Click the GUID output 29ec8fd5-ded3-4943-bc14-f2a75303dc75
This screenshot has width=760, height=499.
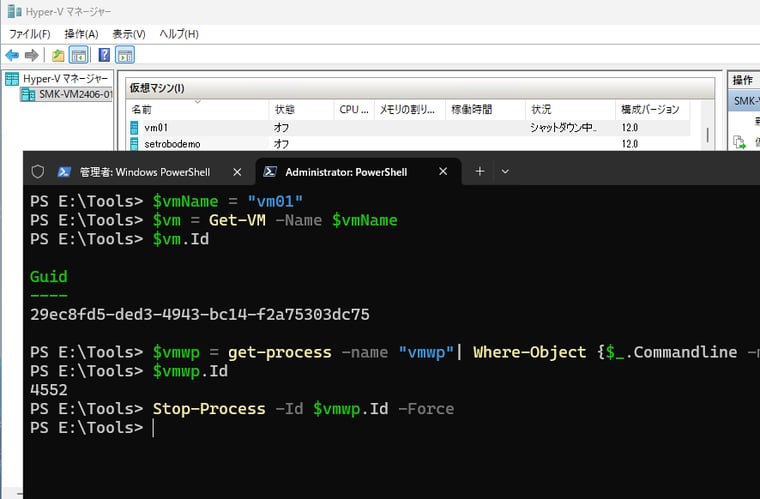(200, 314)
